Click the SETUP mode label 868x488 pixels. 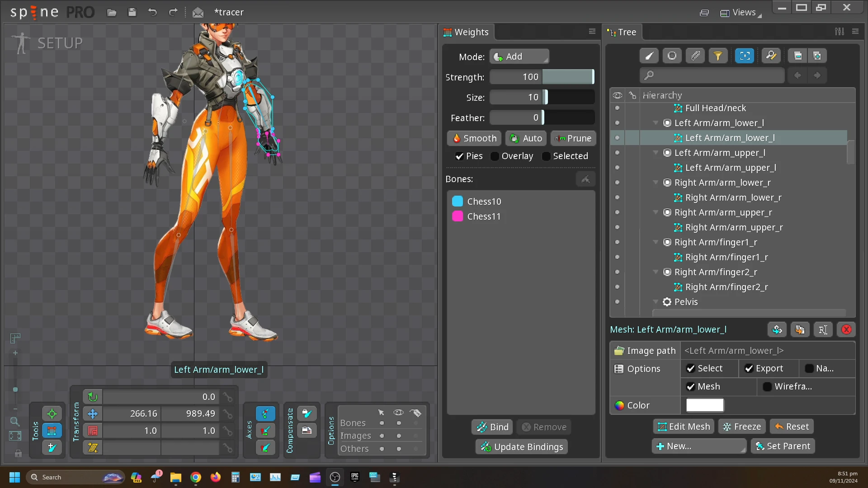pos(60,43)
